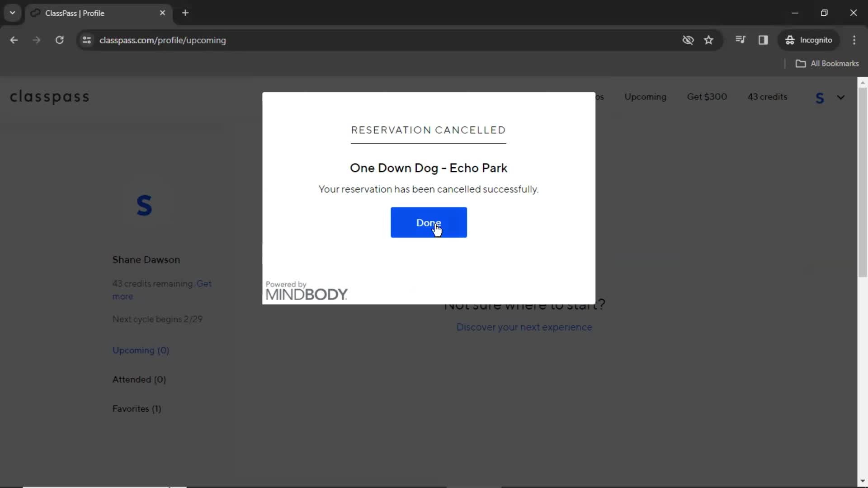Select Attended (0) in the sidebar
Screen dimensions: 868x488
139,380
